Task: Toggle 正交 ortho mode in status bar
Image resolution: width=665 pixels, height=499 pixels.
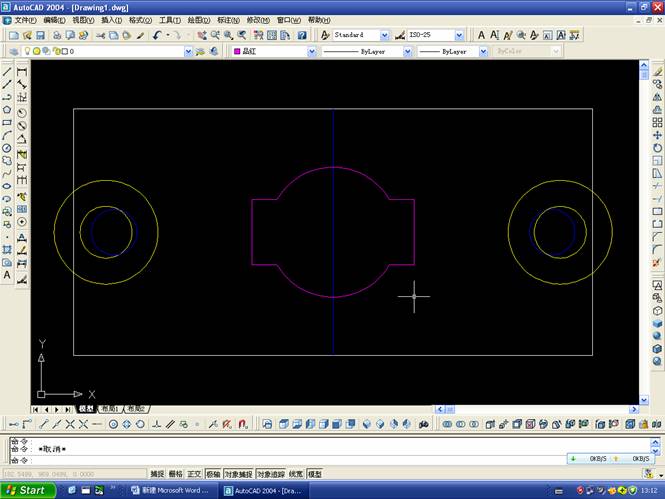Action: pos(194,474)
